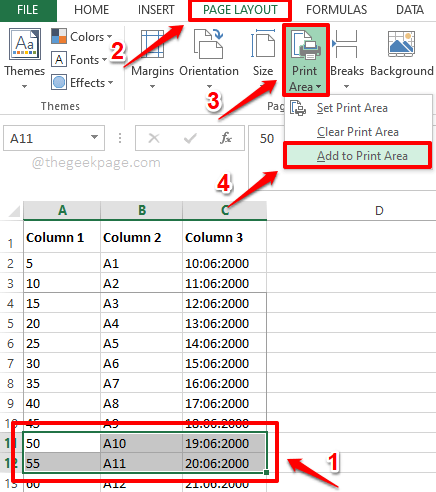Click cell containing Column 2
Screen dimensions: 436x492
[142, 237]
